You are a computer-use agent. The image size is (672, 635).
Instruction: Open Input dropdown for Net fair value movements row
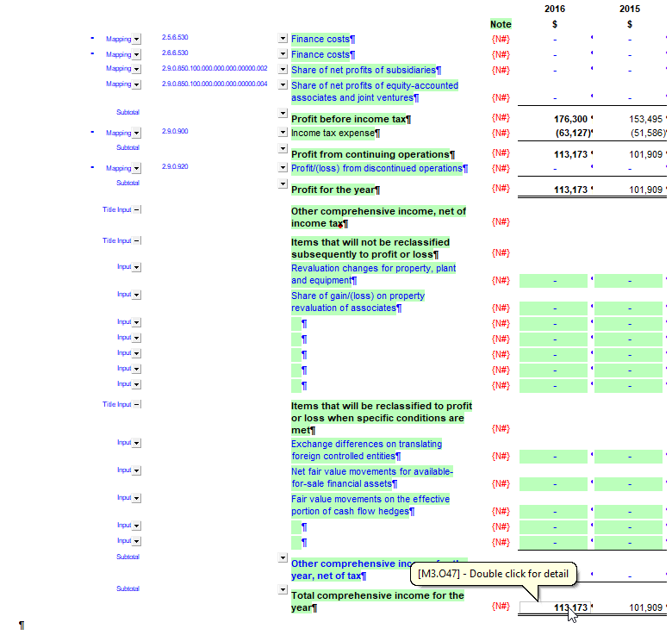coord(136,470)
